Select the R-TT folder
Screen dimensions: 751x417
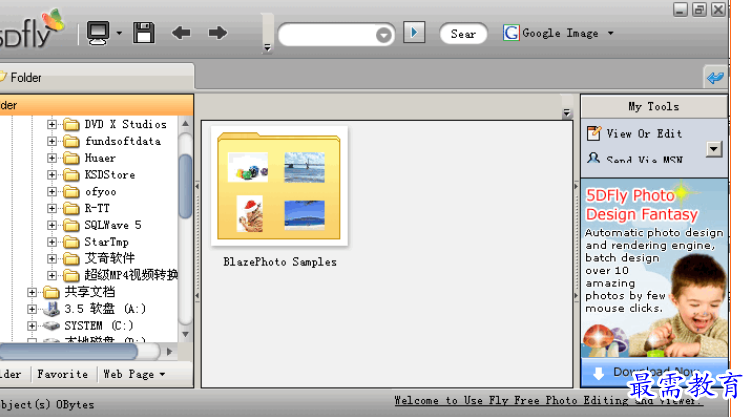(x=97, y=208)
